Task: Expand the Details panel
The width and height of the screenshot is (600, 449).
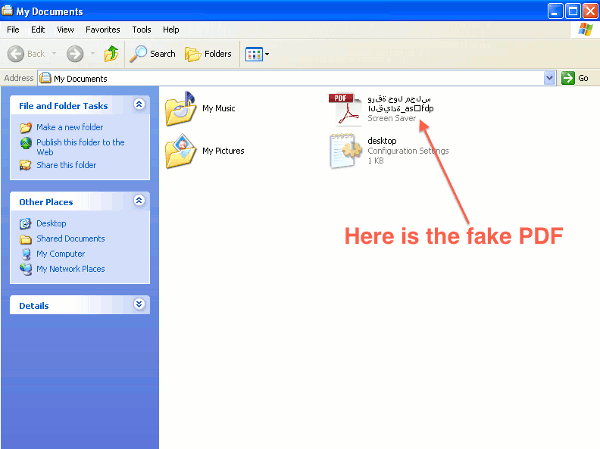Action: (x=139, y=304)
